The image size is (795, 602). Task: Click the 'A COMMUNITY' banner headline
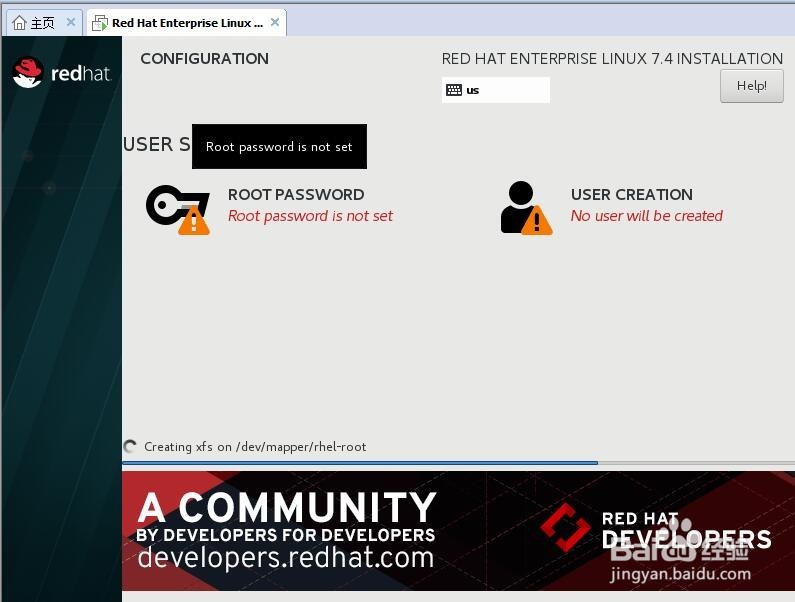287,507
